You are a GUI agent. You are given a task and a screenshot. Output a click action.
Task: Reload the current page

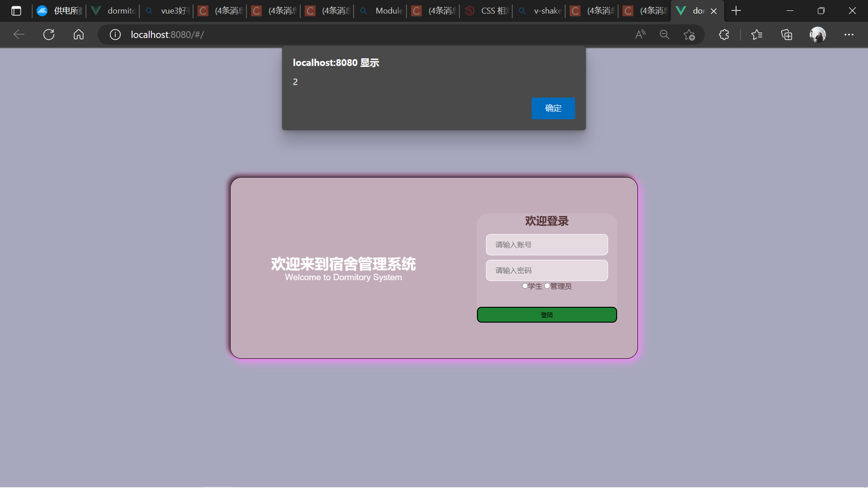point(48,34)
